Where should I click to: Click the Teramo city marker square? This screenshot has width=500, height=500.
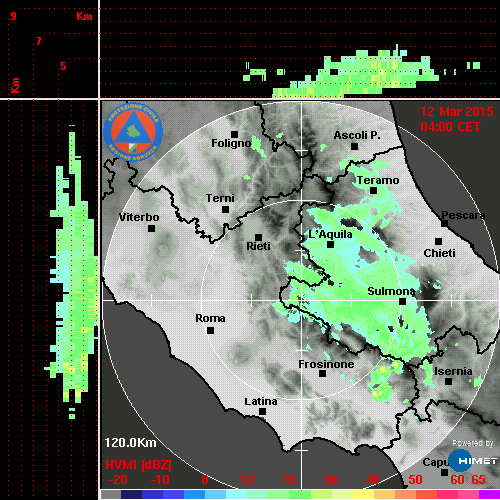click(x=373, y=190)
